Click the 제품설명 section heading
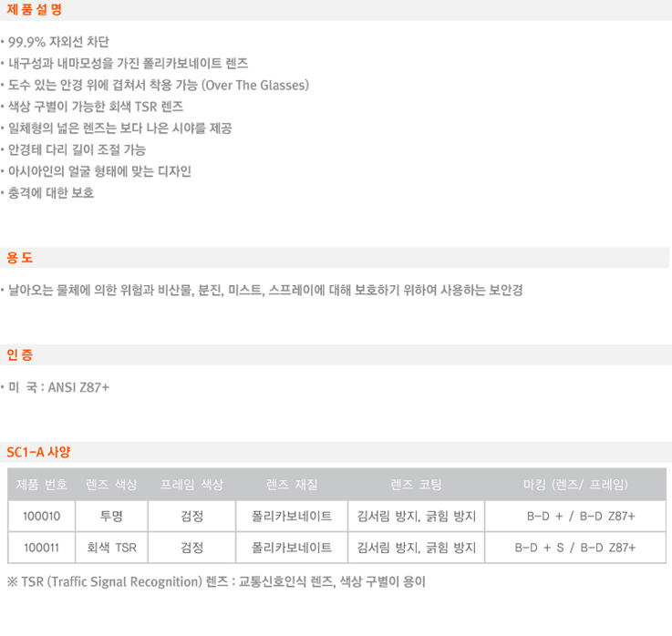672x636 pixels. tap(35, 9)
